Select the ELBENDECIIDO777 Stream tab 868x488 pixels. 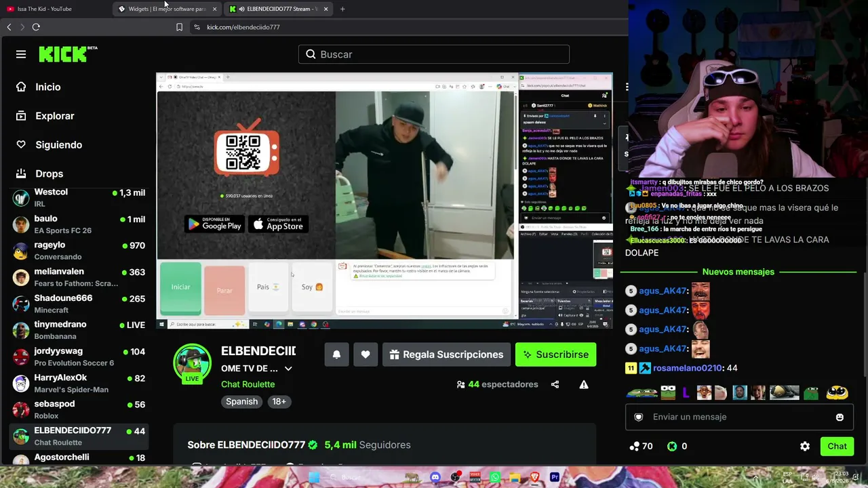pos(278,9)
